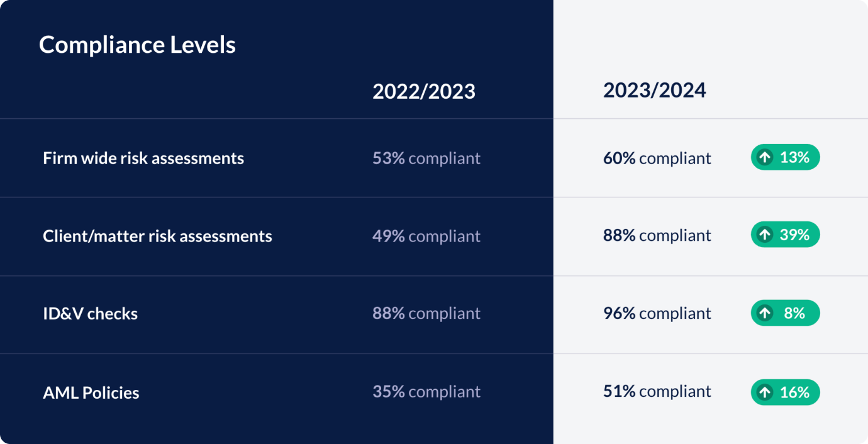Image resolution: width=868 pixels, height=444 pixels.
Task: Click the 51% compliant value
Action: (657, 391)
